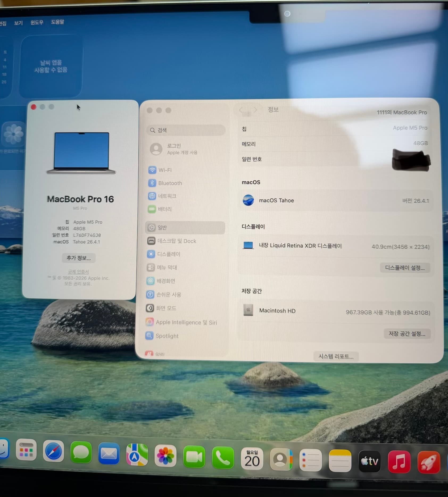Open Contacts from the Dock
This screenshot has width=448, height=497.
tap(281, 460)
